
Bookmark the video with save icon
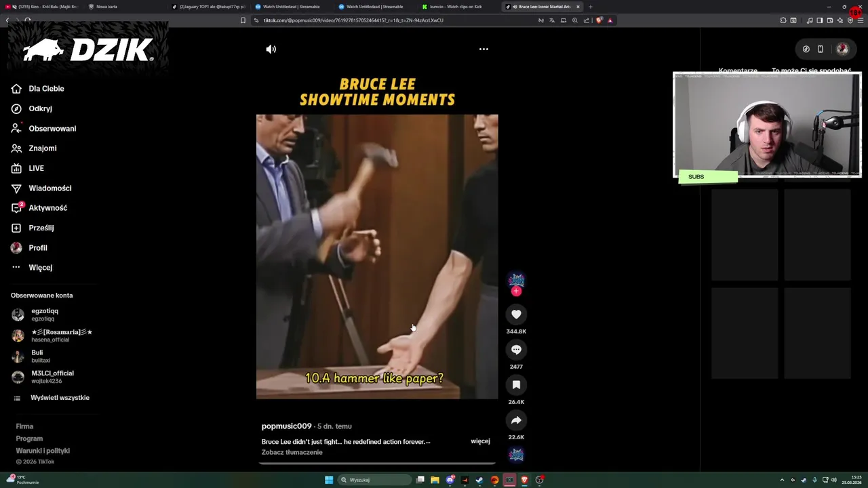[516, 385]
